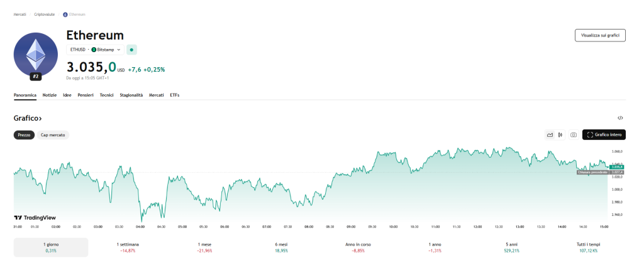Screen dimensions: 644x270
Task: Open the embed code icon
Action: click(621, 118)
